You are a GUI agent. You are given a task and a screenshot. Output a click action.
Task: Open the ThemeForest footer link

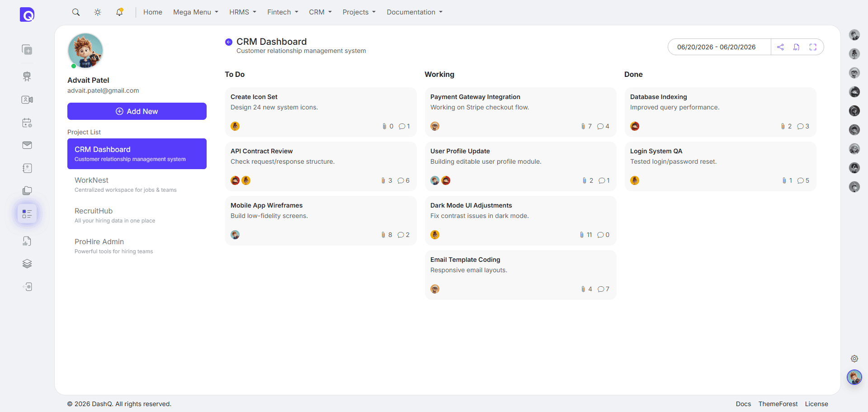click(778, 404)
